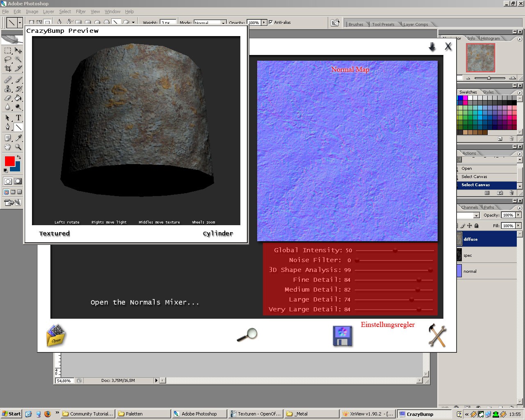Open the layer Opacity slider arrow
Viewport: 525px width, 420px height.
[x=518, y=215]
